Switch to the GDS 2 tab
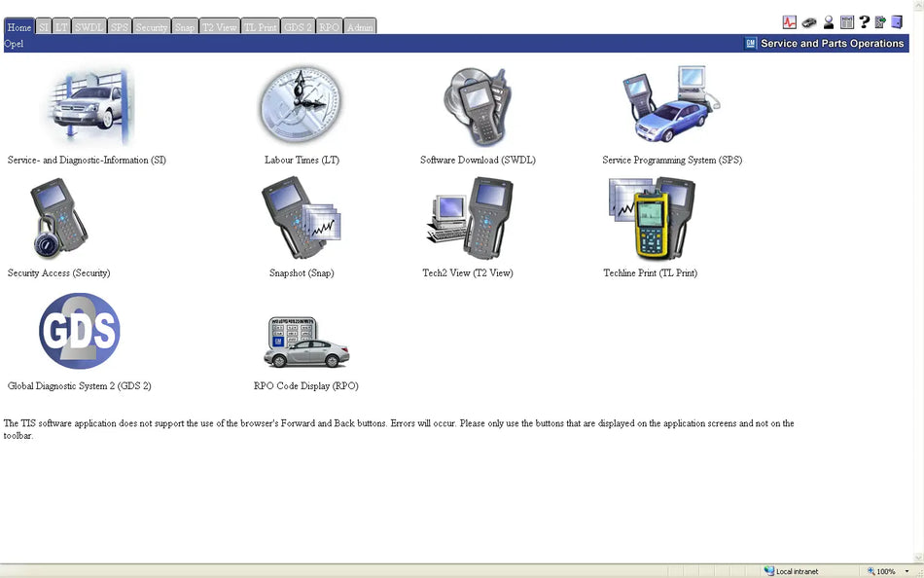Image resolution: width=924 pixels, height=578 pixels. pos(298,26)
